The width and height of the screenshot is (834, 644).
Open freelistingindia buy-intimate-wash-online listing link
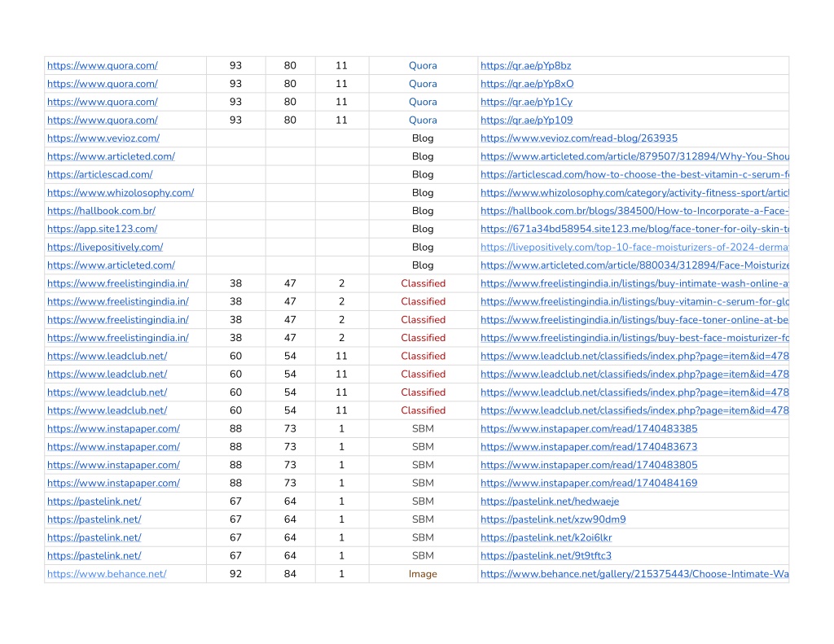pos(634,283)
